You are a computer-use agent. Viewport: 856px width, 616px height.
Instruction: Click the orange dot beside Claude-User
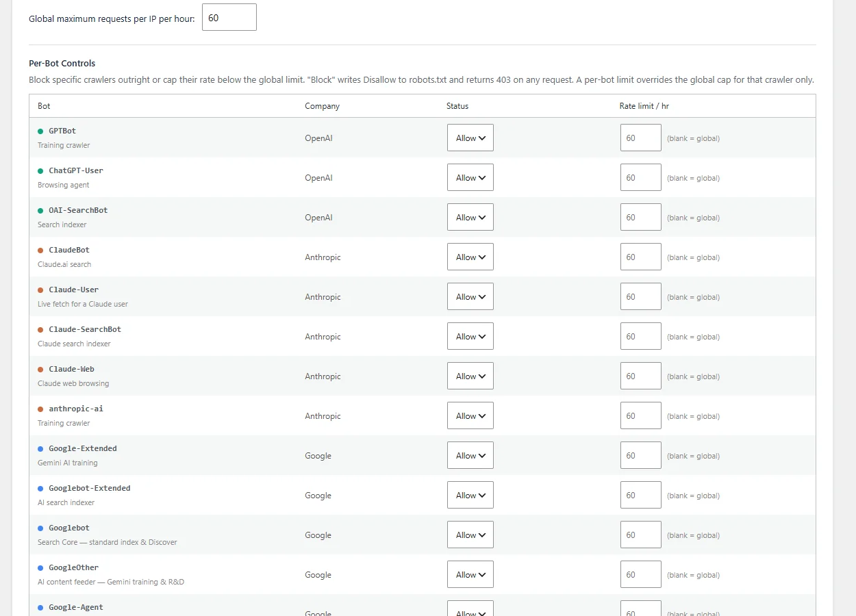tap(40, 290)
